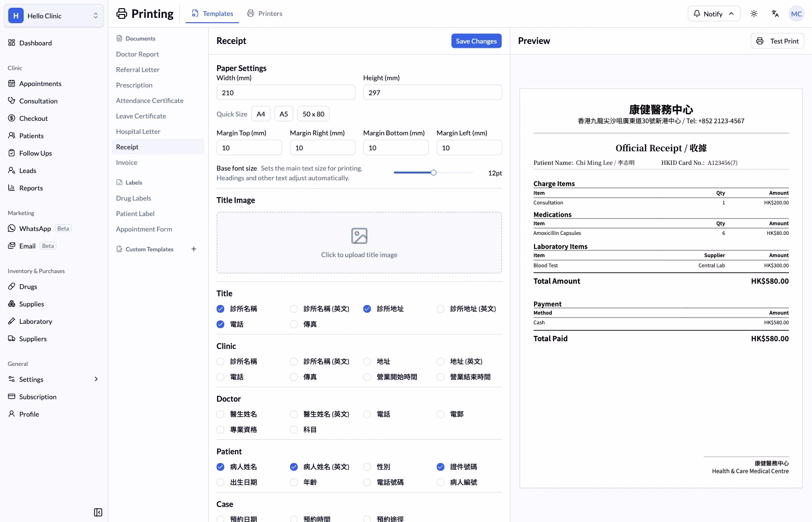The height and width of the screenshot is (522, 812).
Task: Click the Dashboard grid icon
Action: 12,43
